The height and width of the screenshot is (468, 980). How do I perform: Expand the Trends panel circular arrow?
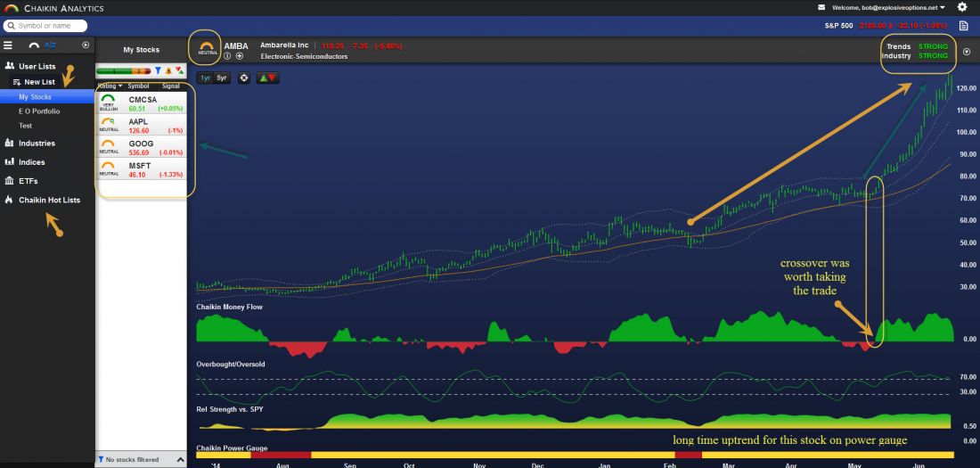(967, 52)
